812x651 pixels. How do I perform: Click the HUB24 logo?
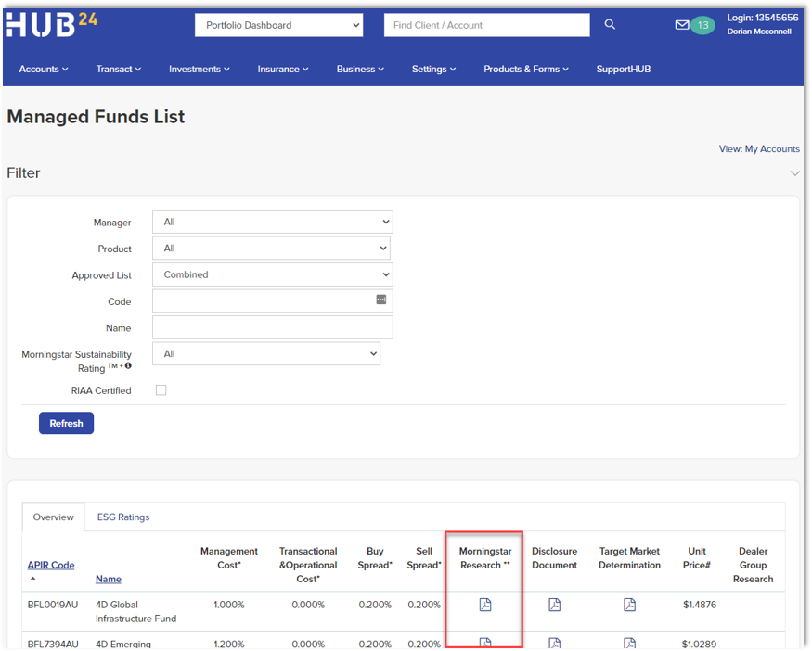point(52,24)
